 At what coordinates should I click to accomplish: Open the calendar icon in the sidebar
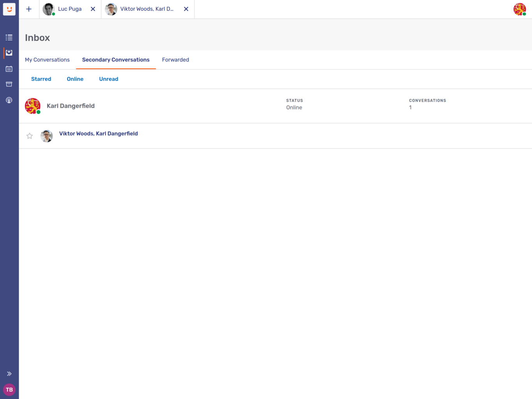pyautogui.click(x=9, y=69)
